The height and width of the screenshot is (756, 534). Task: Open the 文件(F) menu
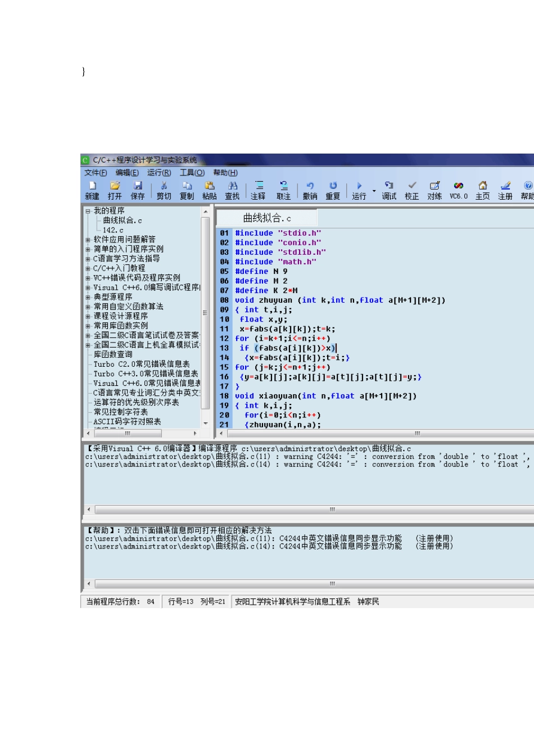(96, 173)
